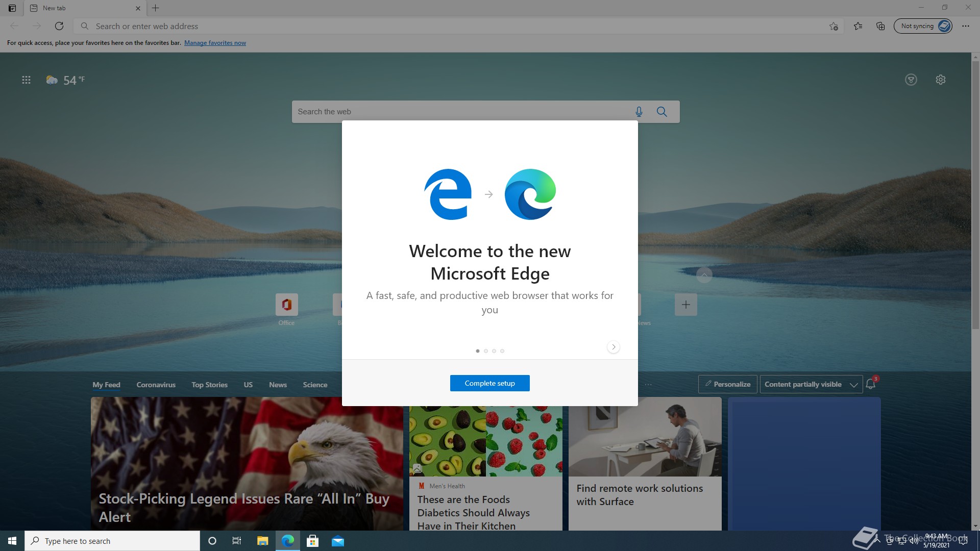Open page settings gear icon
980x551 pixels.
point(941,80)
